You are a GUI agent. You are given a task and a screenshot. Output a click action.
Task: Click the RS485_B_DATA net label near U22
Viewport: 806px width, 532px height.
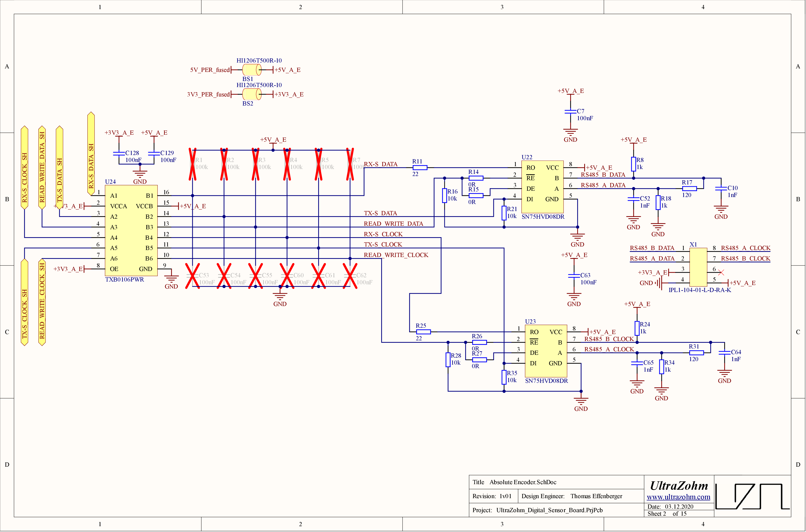[x=603, y=175]
